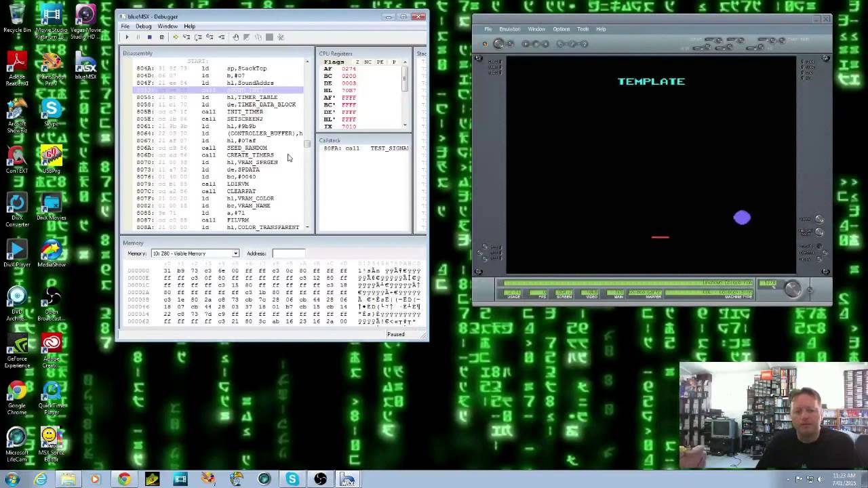Click the hand Toggle Breakpoint icon in debugger
The image size is (868, 488).
[235, 37]
